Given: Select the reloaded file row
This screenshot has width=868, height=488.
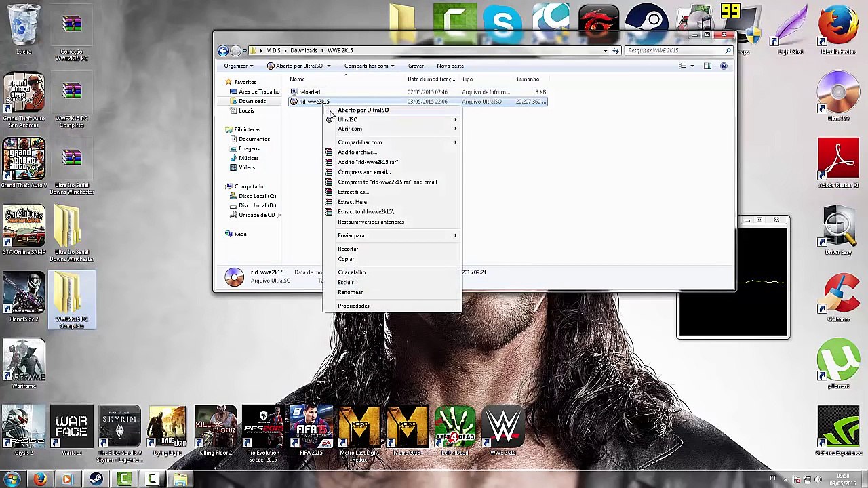Looking at the screenshot, I should coord(418,91).
